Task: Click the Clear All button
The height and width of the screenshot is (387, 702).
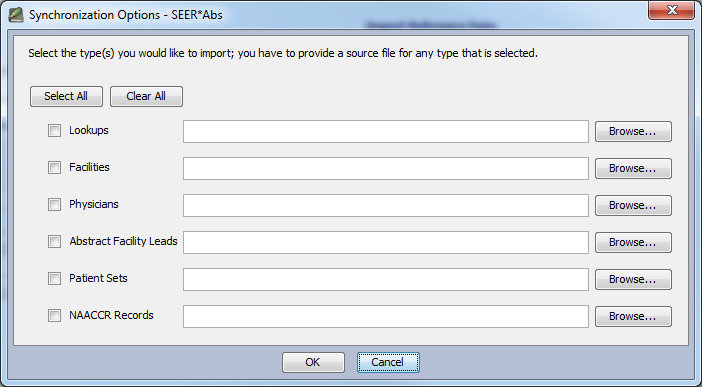Action: point(146,96)
